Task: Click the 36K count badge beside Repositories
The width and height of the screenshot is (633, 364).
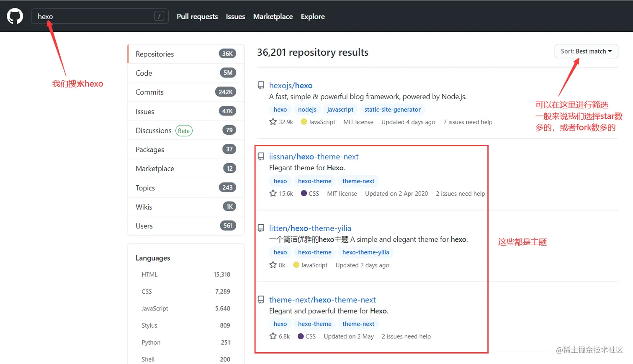Action: pos(227,54)
